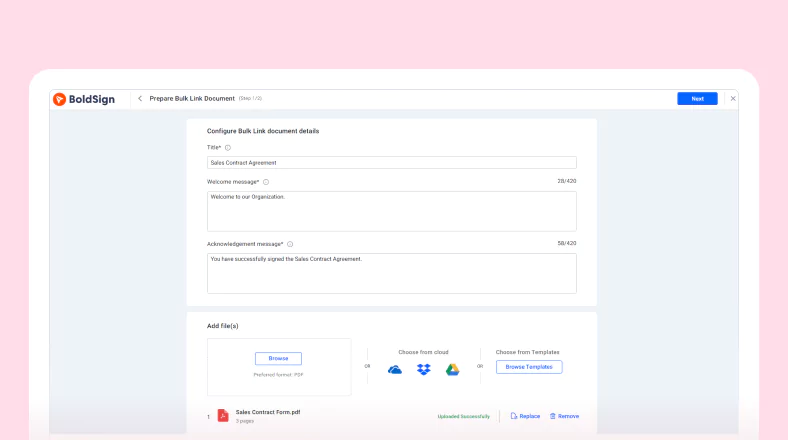Focus the Welcome message text area
This screenshot has width=788, height=440.
pyautogui.click(x=391, y=211)
